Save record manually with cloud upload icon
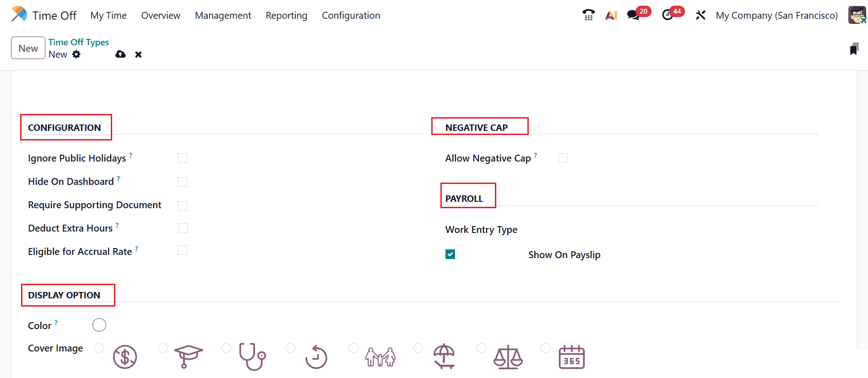Screen dimensions: 868x378 [x=120, y=54]
